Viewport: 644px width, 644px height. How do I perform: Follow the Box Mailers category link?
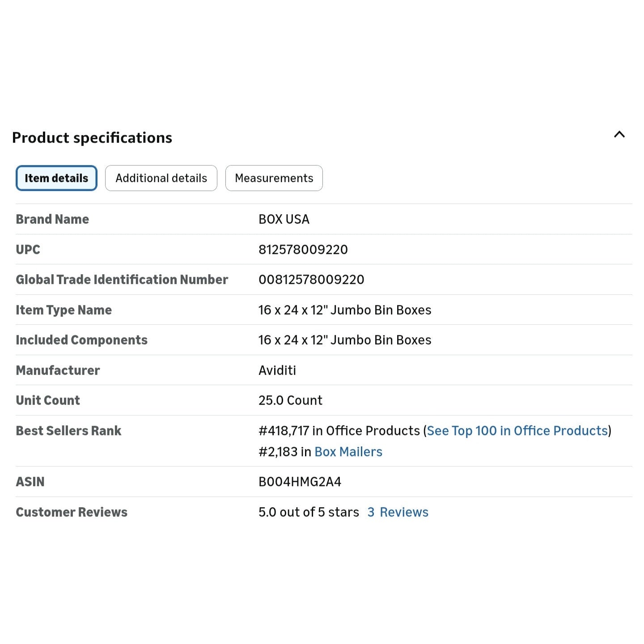pyautogui.click(x=348, y=452)
